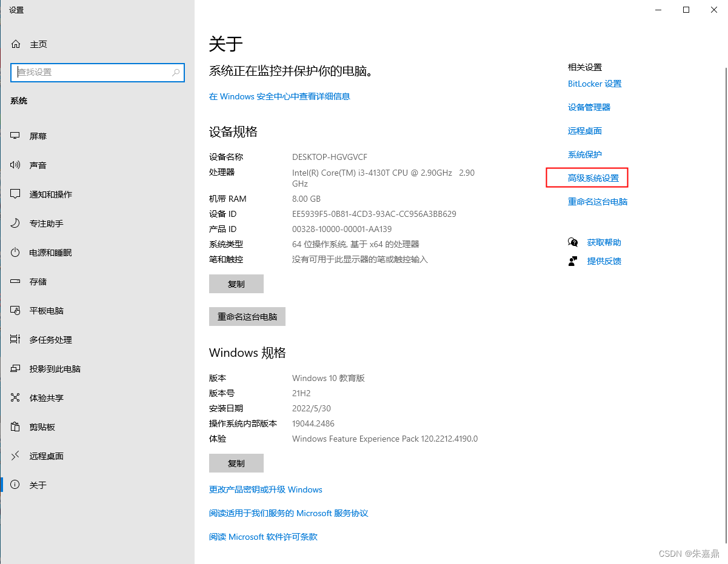Click the 重命名这台电脑 gray button
Screen dimensions: 728x564
[247, 316]
